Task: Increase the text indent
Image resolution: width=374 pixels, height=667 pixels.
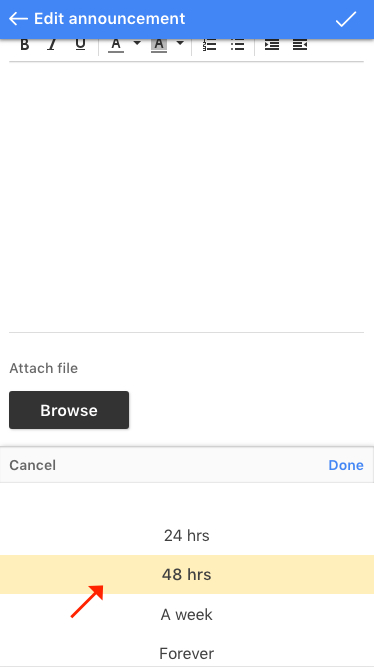Action: [272, 45]
